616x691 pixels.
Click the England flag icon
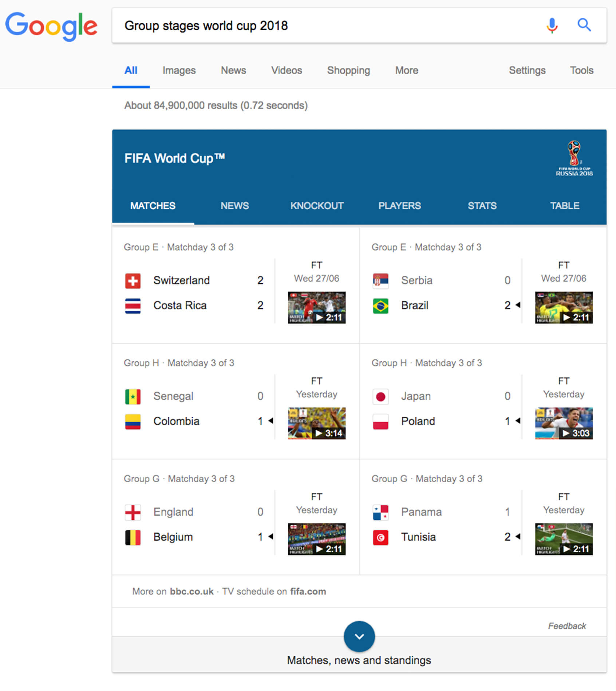(x=133, y=513)
